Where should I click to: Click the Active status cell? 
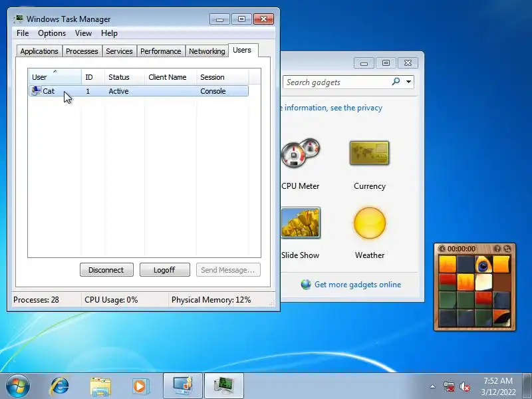118,91
